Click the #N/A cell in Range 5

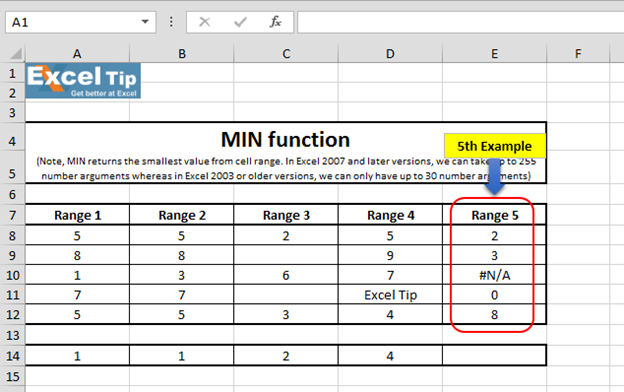tap(494, 275)
